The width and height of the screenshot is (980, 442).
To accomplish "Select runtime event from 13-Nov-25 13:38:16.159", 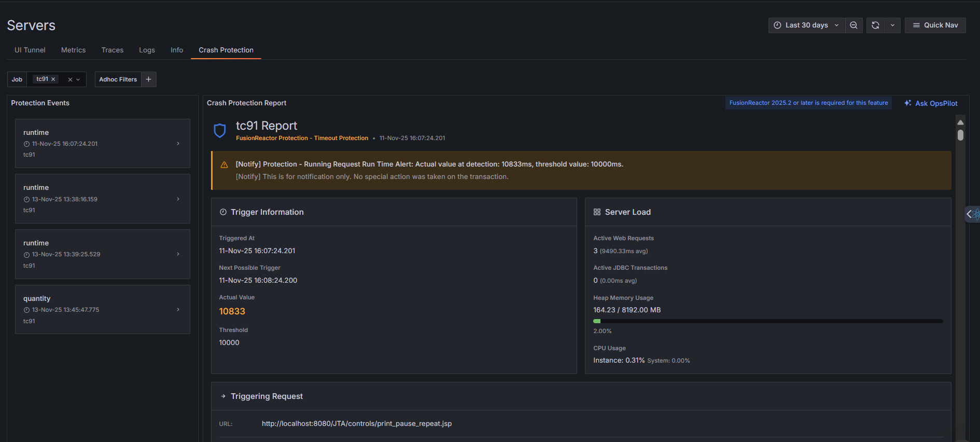I will pyautogui.click(x=102, y=199).
